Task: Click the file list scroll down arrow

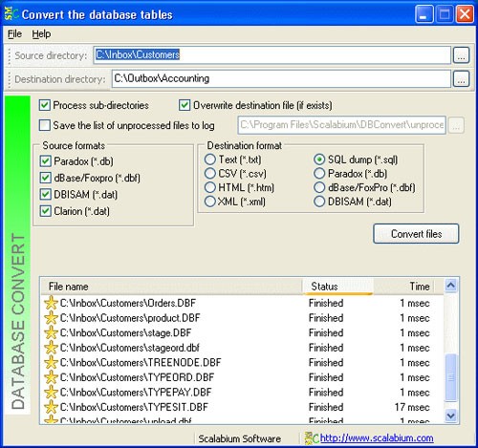Action: pos(451,416)
